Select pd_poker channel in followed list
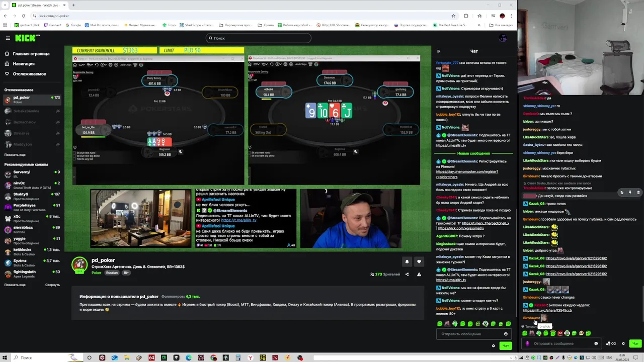The image size is (644, 362). click(x=32, y=100)
